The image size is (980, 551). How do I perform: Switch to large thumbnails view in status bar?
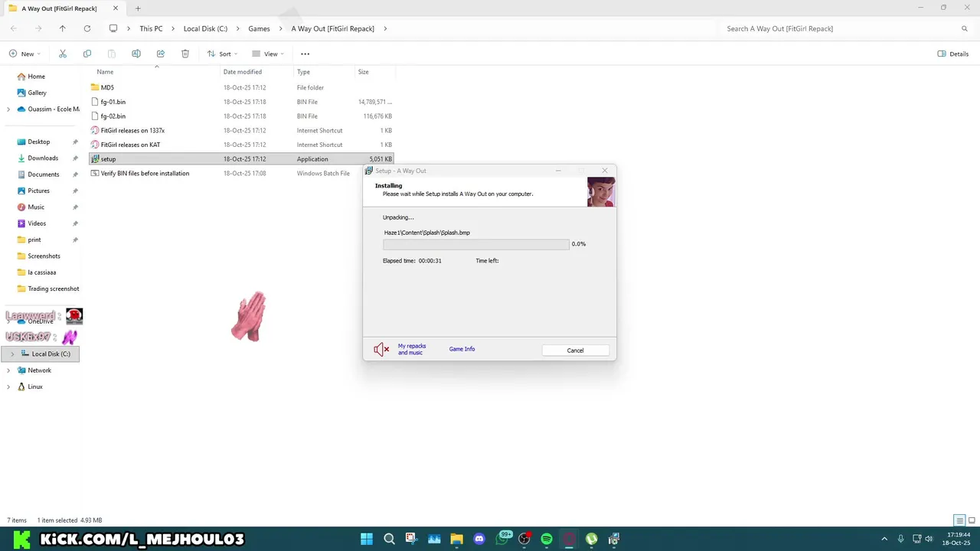coord(971,520)
